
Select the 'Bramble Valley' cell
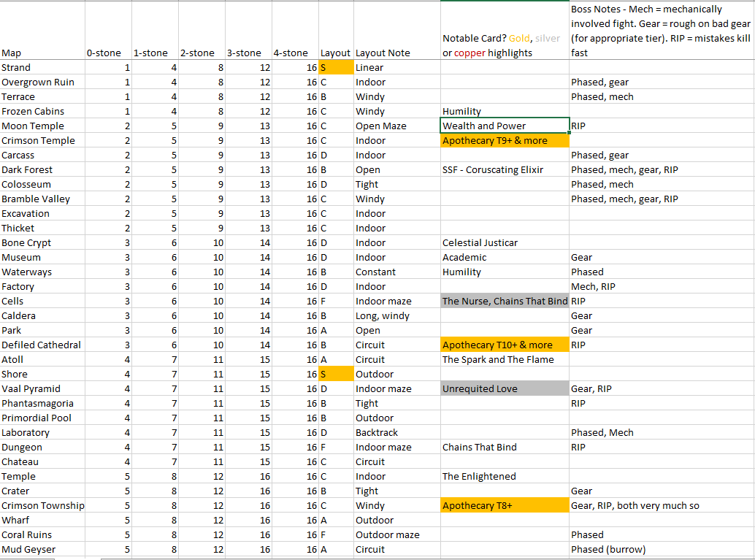(42, 199)
